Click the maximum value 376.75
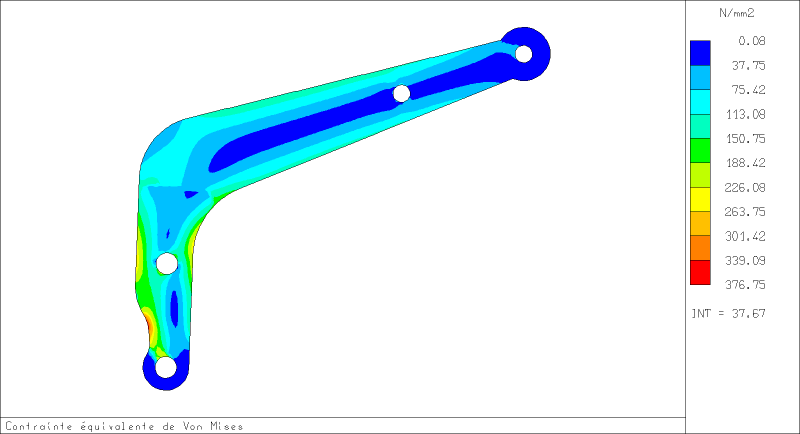800x434 pixels. click(745, 285)
